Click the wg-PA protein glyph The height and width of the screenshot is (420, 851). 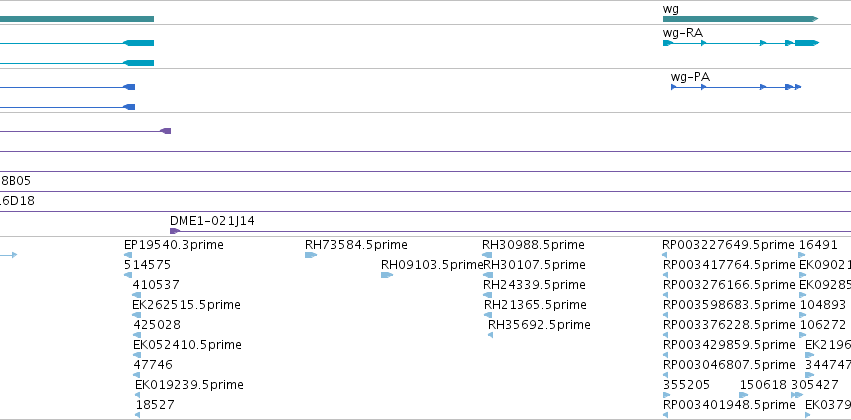point(736,87)
